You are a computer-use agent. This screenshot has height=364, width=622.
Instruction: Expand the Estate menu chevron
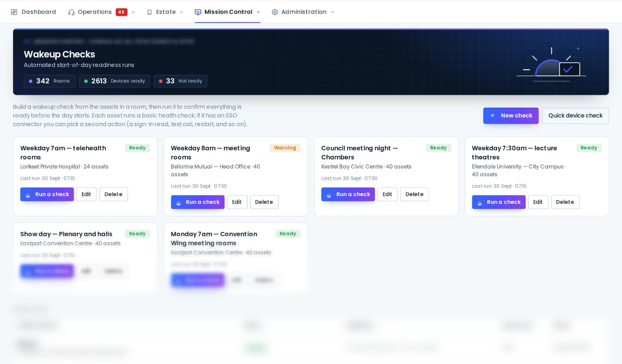click(181, 12)
